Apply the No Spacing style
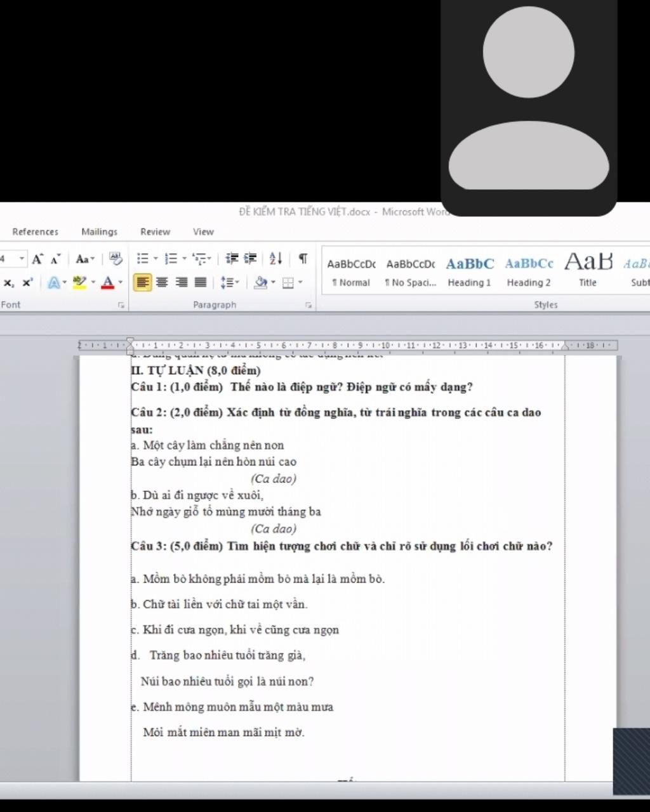Screen dimensions: 650x812 (411, 273)
